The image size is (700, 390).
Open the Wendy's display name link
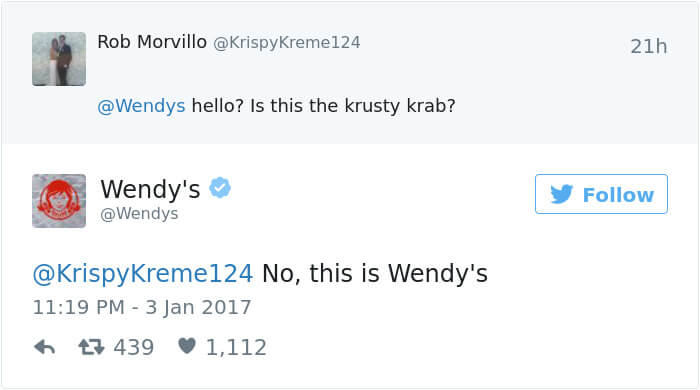[150, 189]
